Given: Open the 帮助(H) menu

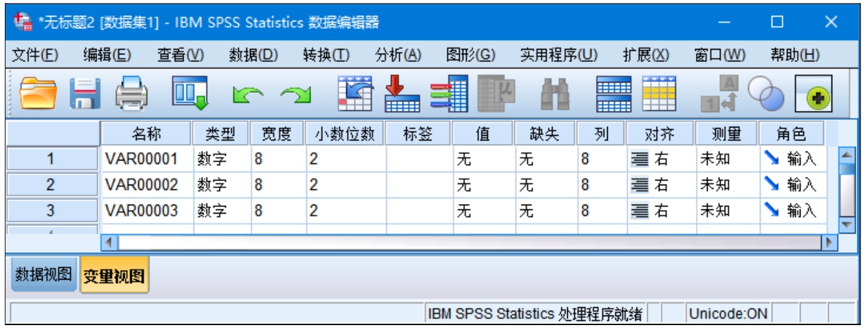Looking at the screenshot, I should tap(795, 55).
